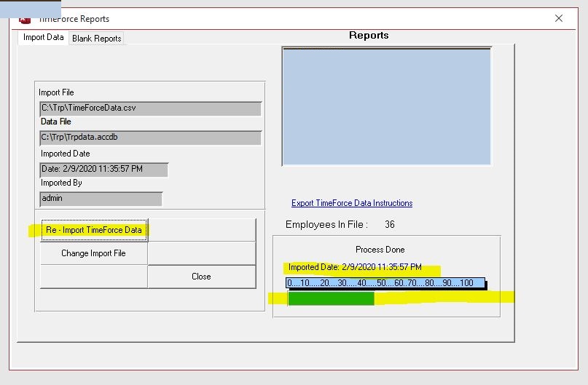Click the green progress bar
Screen dimensions: 588x385
[331, 298]
